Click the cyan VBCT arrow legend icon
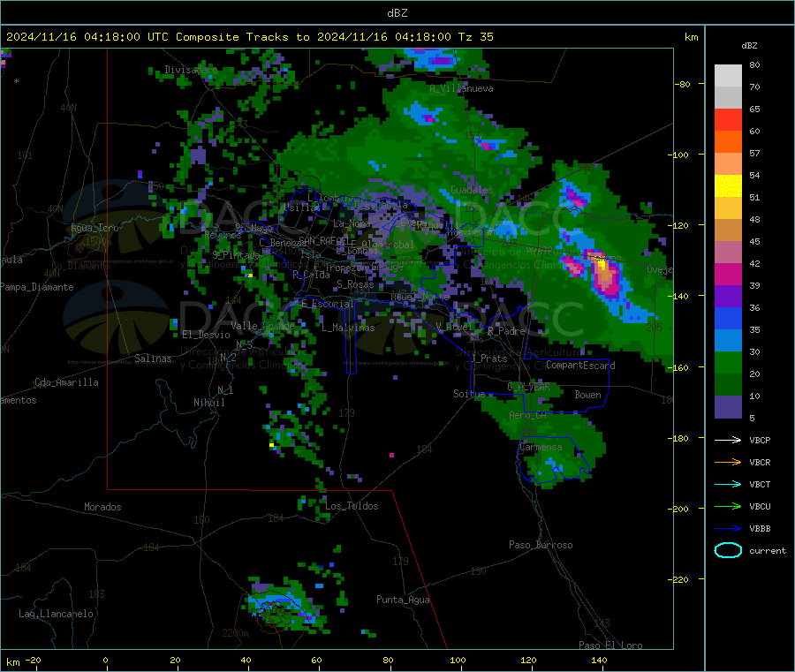 tap(728, 485)
